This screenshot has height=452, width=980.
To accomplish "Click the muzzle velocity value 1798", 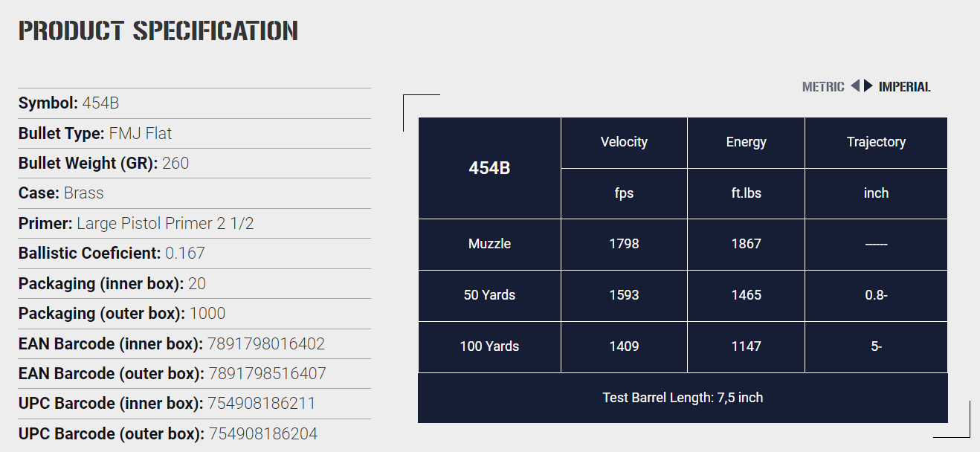I will (624, 244).
